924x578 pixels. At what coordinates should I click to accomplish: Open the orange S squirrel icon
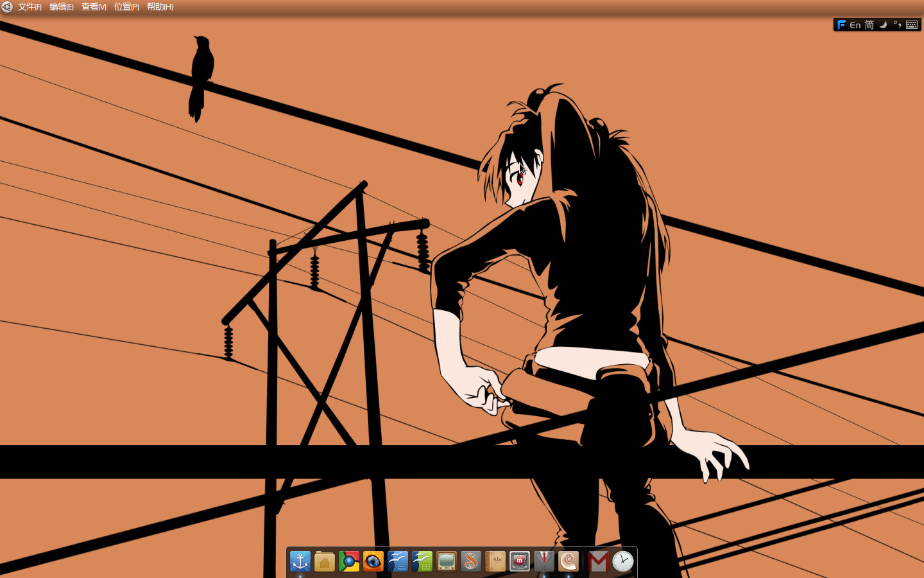coord(471,561)
